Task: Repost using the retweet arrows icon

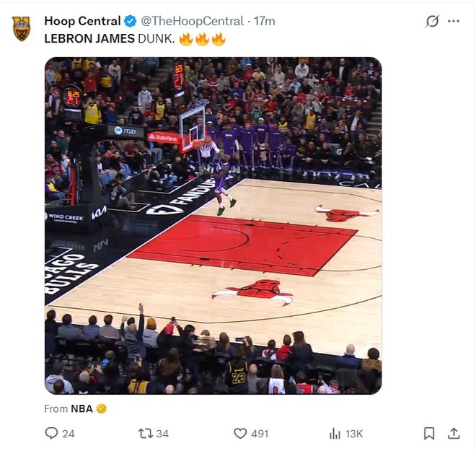Action: (145, 433)
